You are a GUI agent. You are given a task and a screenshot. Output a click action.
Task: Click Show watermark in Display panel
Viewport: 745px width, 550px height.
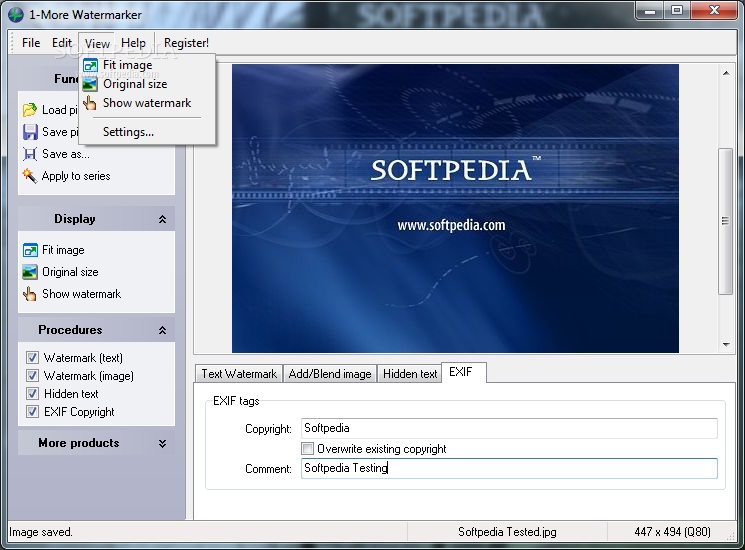[82, 294]
